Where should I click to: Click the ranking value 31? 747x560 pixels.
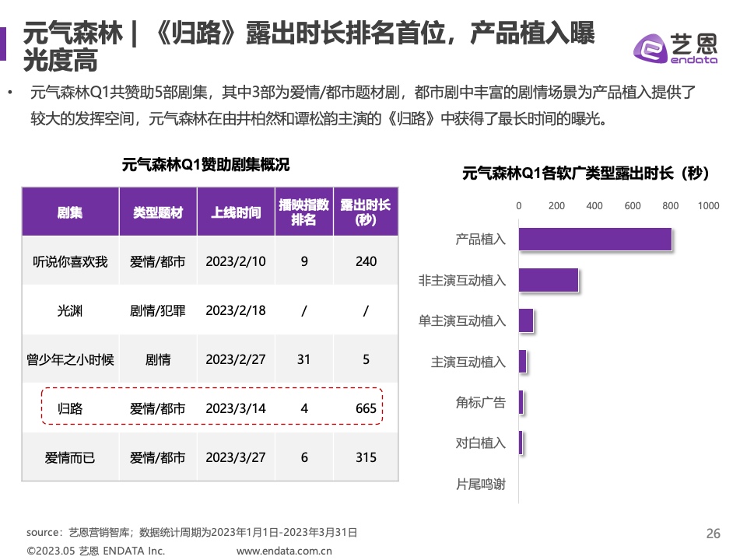pos(304,359)
